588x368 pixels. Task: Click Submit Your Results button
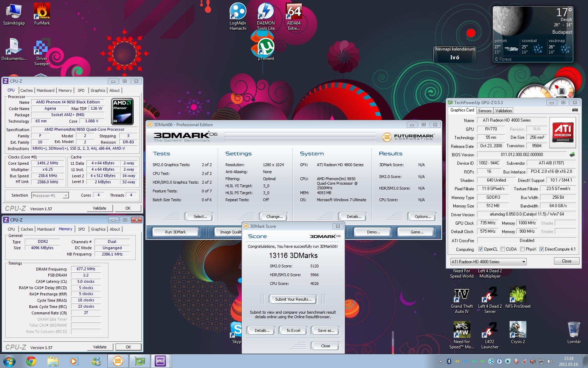[293, 299]
